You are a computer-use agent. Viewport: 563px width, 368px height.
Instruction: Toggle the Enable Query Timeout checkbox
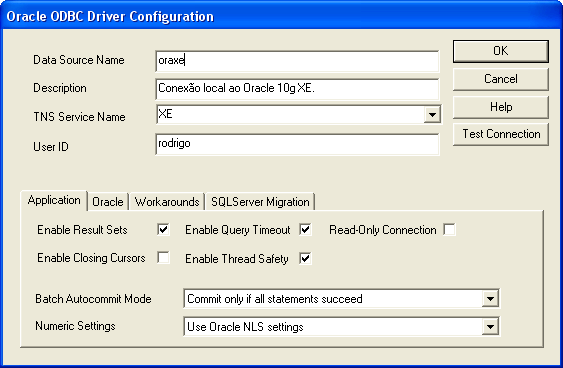306,229
